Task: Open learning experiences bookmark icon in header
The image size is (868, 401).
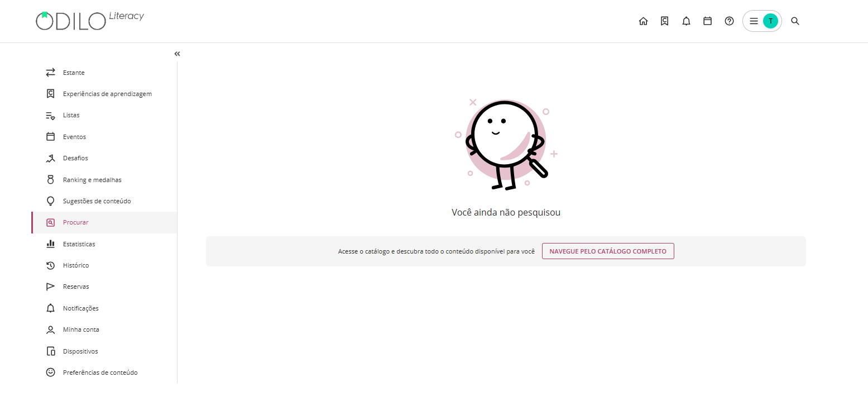Action: click(664, 21)
